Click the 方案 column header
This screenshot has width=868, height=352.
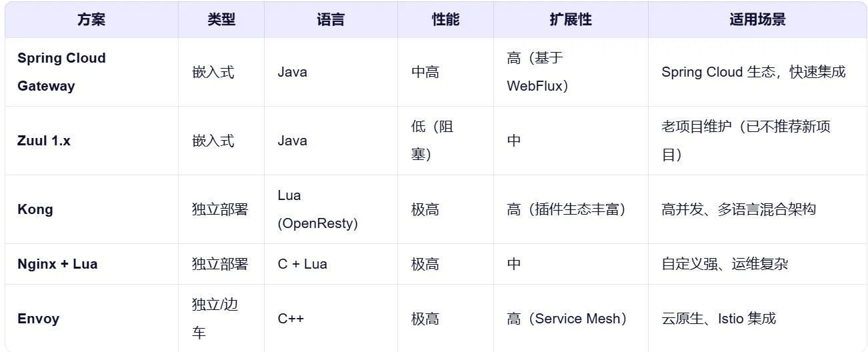[91, 20]
